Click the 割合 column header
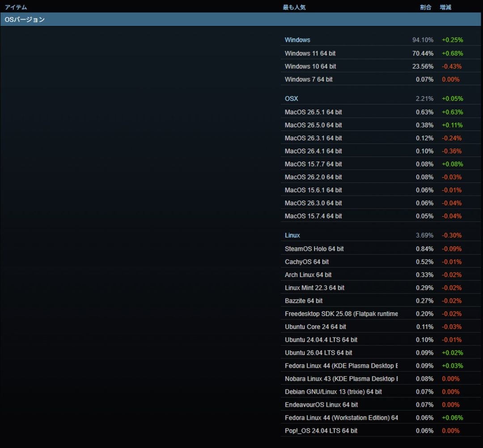This screenshot has height=448, width=483. 426,7
